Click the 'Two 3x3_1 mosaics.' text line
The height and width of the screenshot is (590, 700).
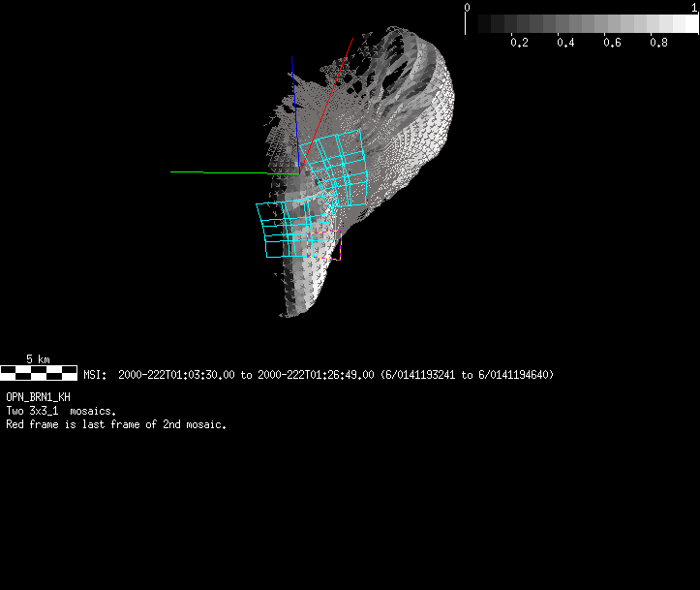click(61, 411)
